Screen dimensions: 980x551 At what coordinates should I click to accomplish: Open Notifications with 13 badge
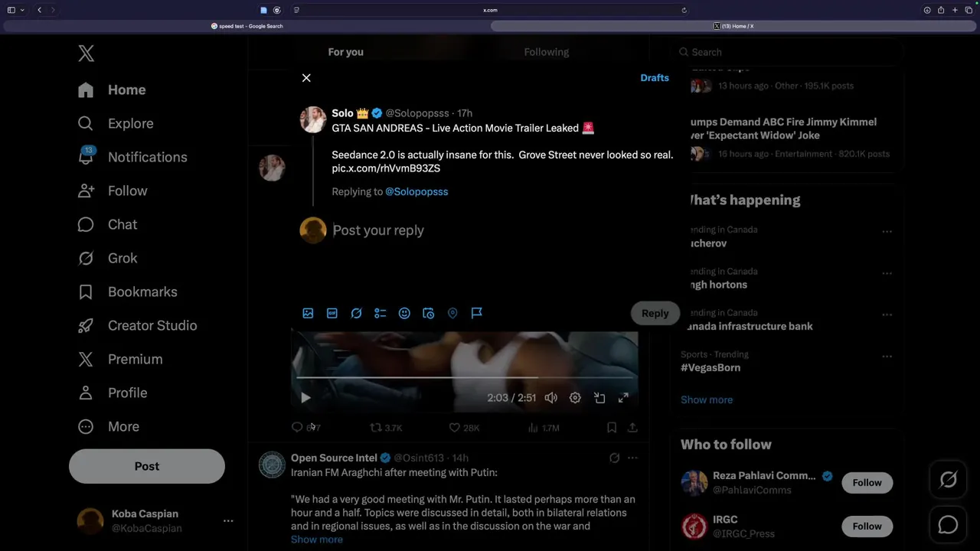click(x=132, y=157)
